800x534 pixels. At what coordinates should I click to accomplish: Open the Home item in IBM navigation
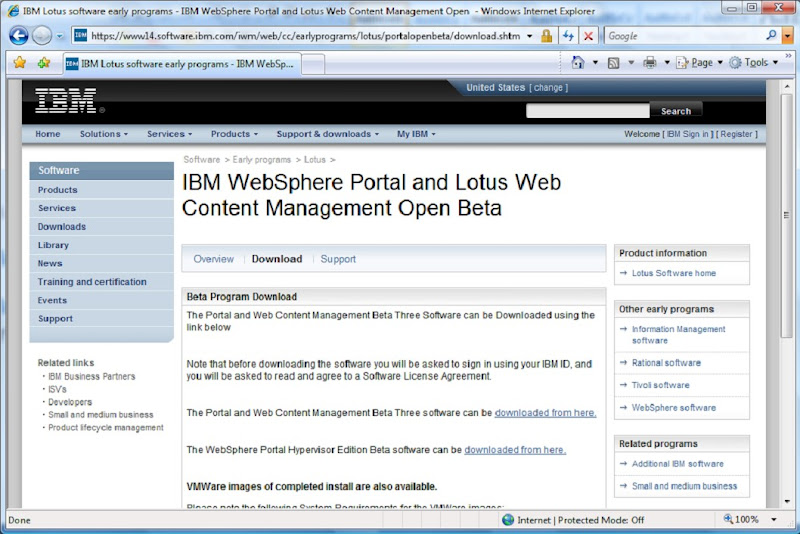[x=47, y=134]
